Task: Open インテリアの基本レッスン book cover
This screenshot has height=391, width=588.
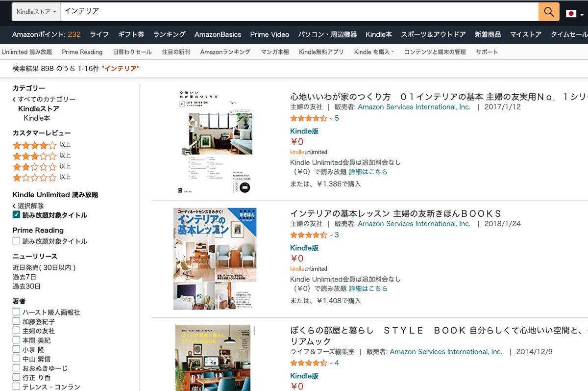Action: point(215,259)
